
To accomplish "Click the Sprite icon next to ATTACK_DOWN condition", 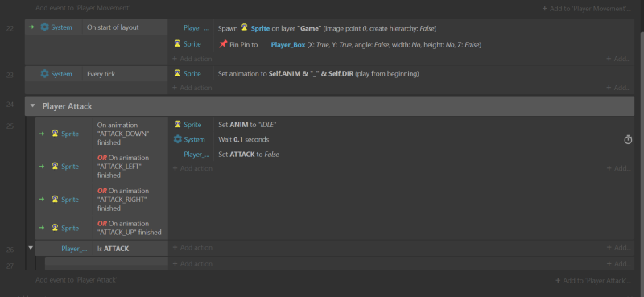I will point(55,134).
